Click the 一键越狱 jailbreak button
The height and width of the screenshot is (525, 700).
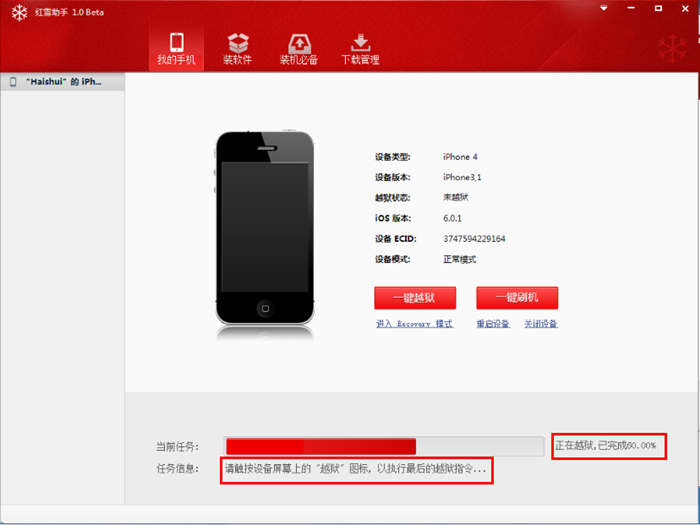(x=415, y=298)
